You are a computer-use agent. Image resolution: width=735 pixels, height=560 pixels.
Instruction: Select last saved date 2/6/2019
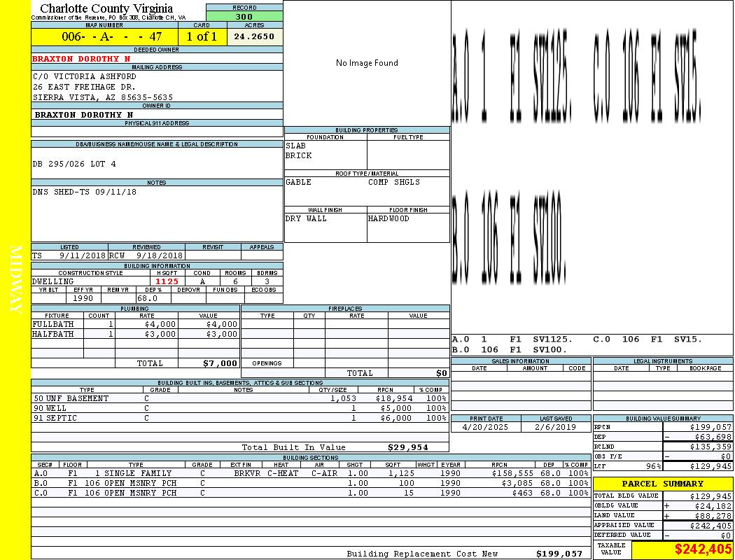click(x=556, y=428)
